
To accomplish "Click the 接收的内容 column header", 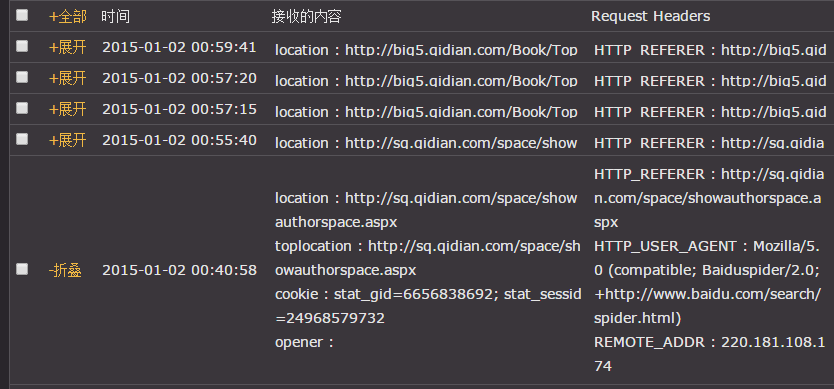I will click(x=306, y=16).
